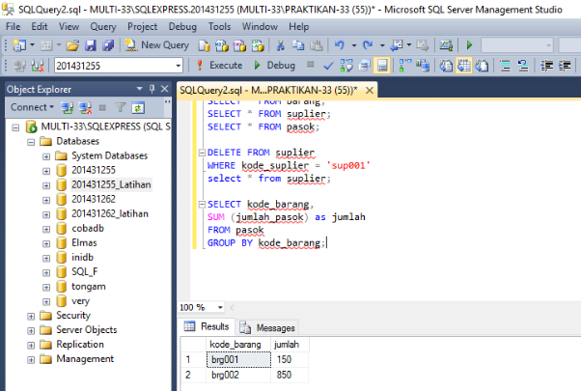The width and height of the screenshot is (581, 392).
Task: Save the query with the floppy disk icon
Action: (91, 45)
